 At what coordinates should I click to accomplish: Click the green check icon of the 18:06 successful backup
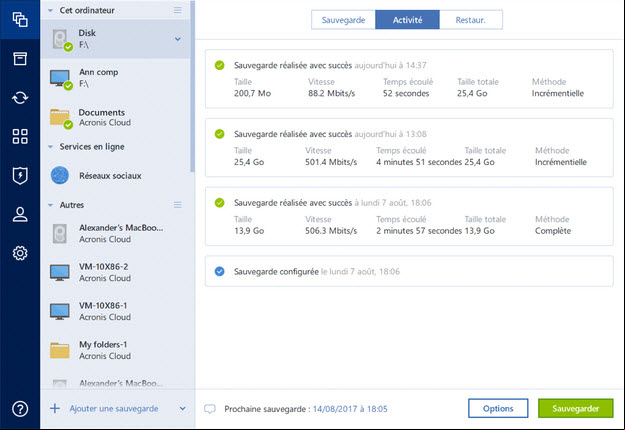coord(220,202)
